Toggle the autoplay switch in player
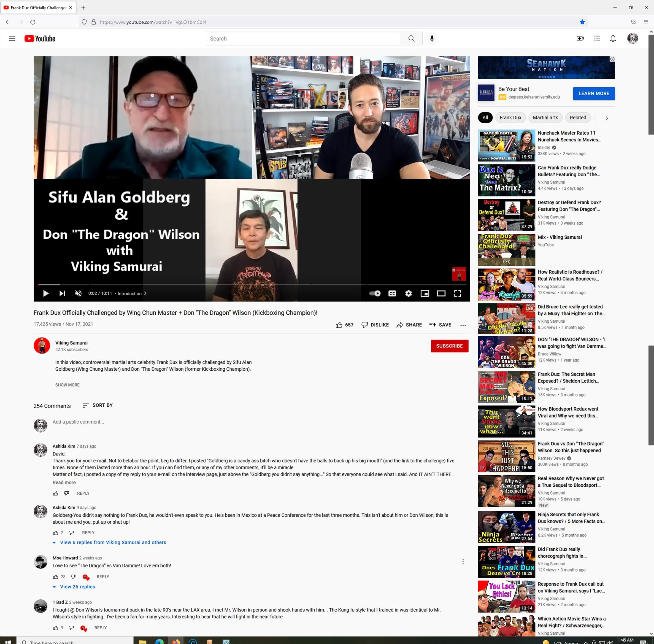The image size is (654, 644). [375, 293]
